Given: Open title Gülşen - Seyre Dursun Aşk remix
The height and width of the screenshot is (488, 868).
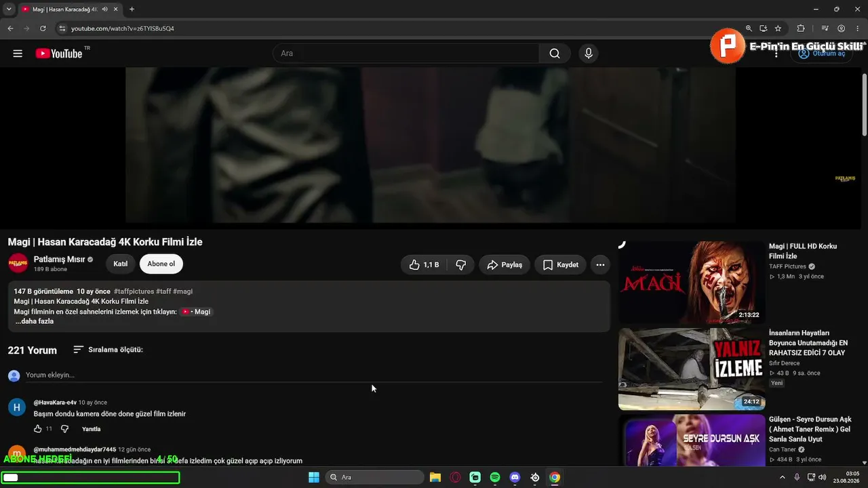Looking at the screenshot, I should click(x=810, y=430).
